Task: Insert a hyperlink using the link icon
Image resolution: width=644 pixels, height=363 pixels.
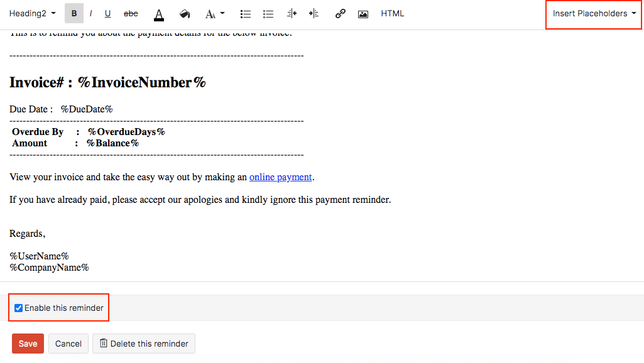Action: pos(341,14)
